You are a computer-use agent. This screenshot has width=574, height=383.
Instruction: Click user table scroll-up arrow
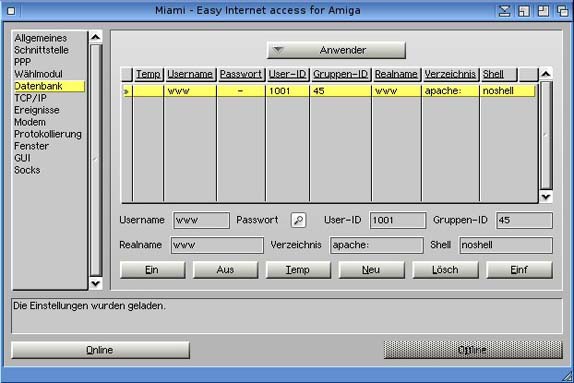pos(546,74)
